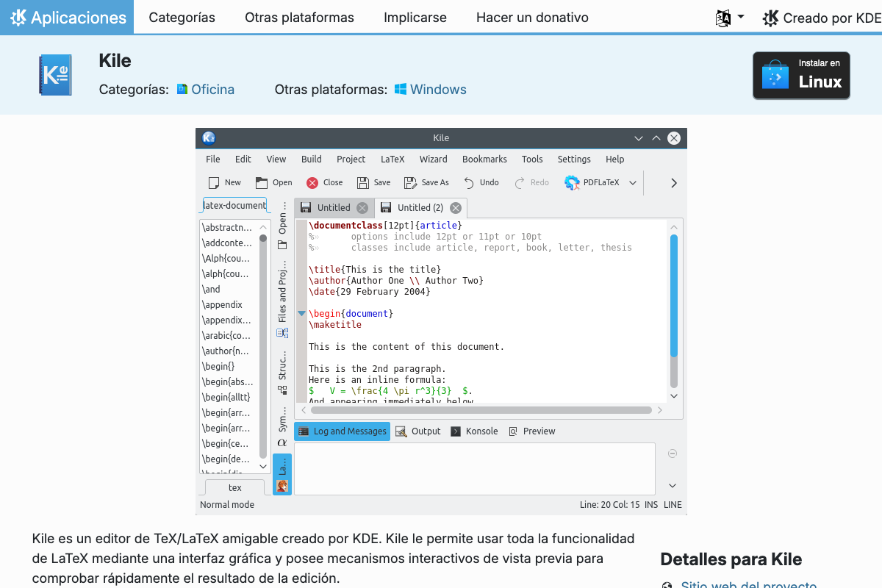
Task: Click the \begin{} entry in command list
Action: click(x=218, y=366)
